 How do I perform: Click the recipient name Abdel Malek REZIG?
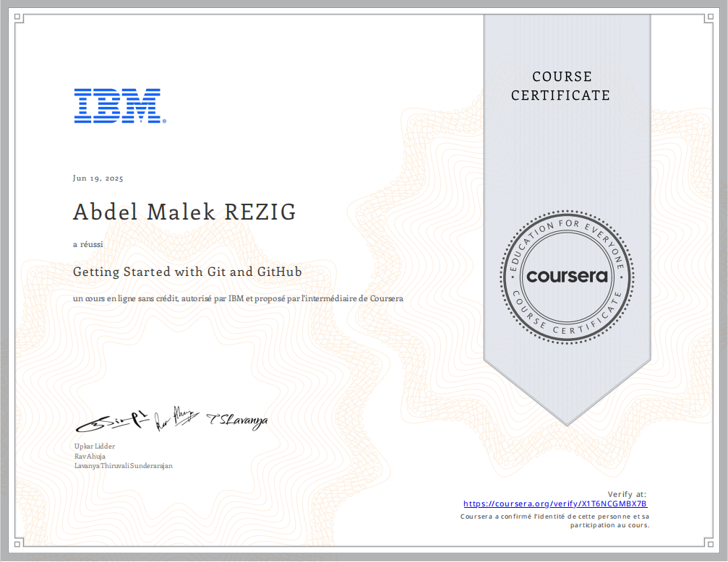point(184,212)
